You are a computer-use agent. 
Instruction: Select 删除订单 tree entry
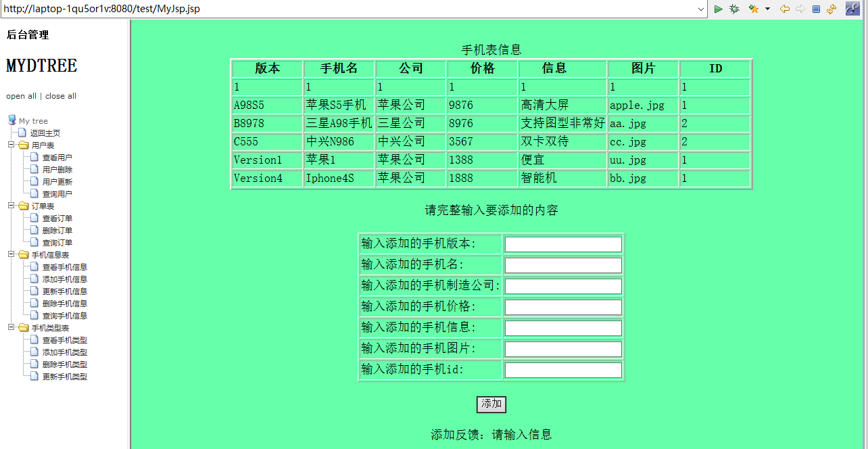click(x=57, y=231)
